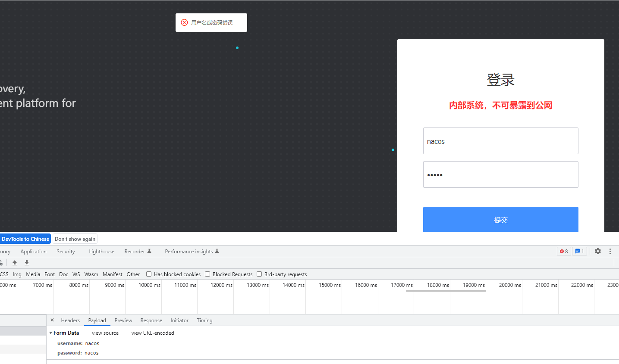The width and height of the screenshot is (619, 364).
Task: Select the Payload tab
Action: tap(97, 320)
